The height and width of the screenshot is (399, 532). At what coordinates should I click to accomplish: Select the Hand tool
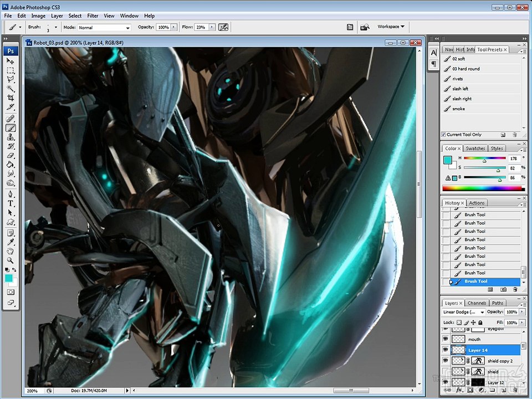(11, 252)
